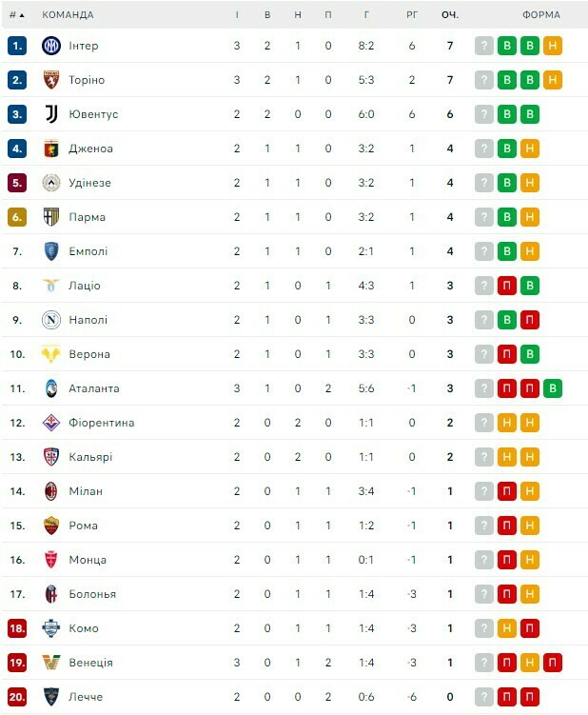Viewport: 588px width, 715px height.
Task: Open the Торіно team link
Action: point(87,80)
